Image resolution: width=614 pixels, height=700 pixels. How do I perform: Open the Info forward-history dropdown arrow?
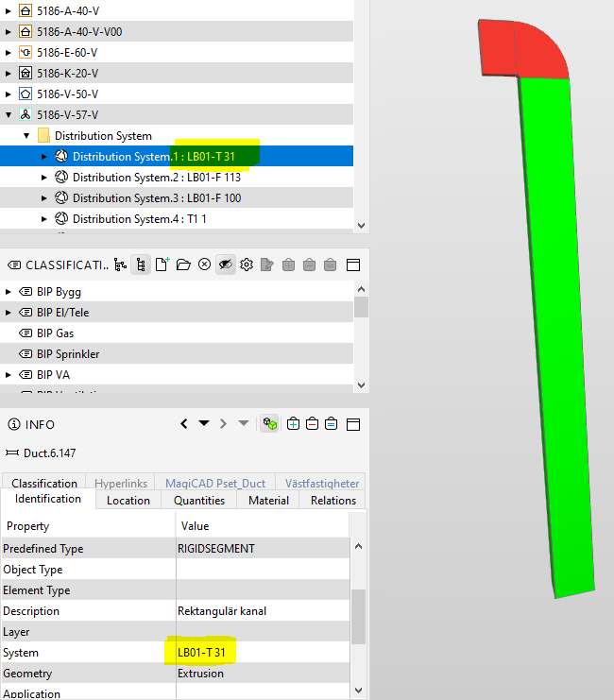coord(244,423)
